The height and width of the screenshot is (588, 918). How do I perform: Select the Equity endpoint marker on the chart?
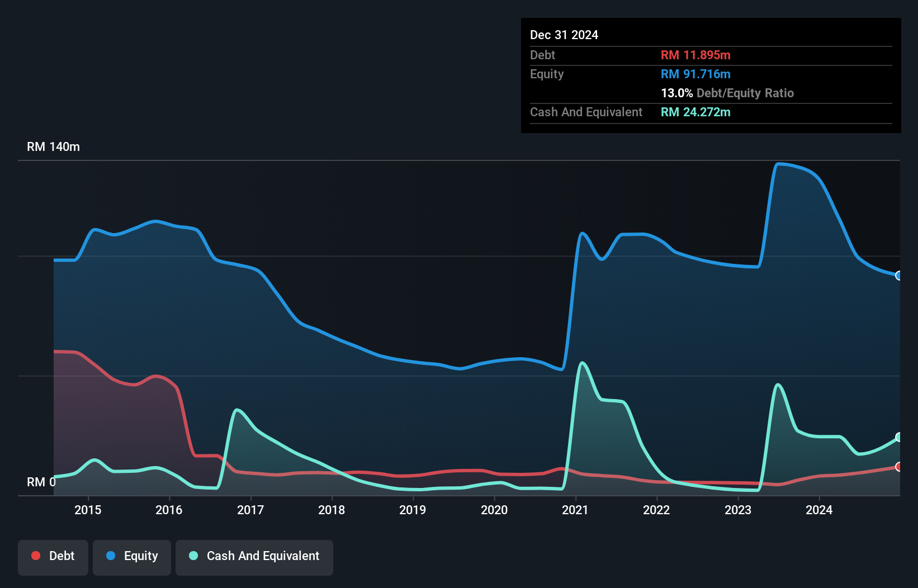(899, 276)
